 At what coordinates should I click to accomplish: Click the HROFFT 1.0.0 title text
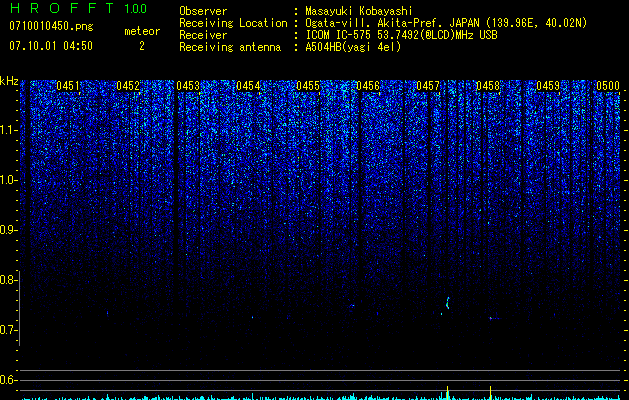pyautogui.click(x=78, y=8)
